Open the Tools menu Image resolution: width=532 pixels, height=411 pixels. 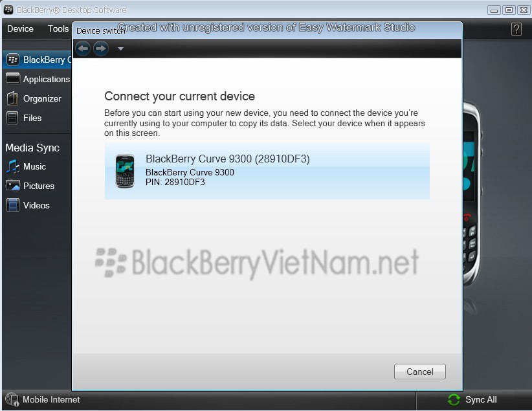(58, 29)
